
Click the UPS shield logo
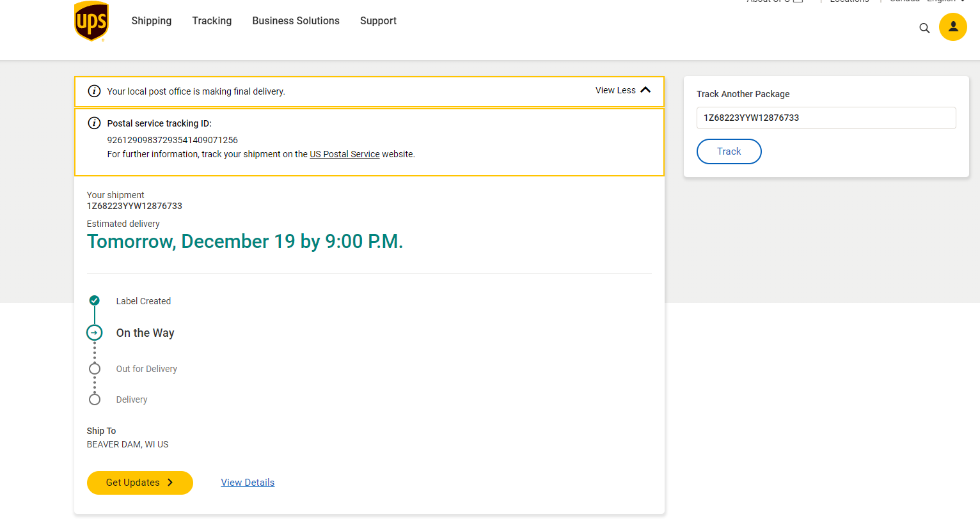pyautogui.click(x=91, y=21)
